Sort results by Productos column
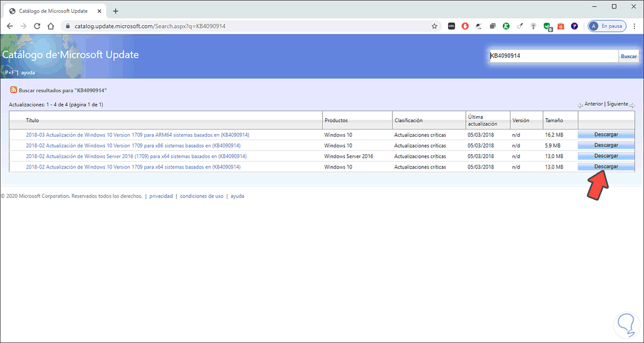The height and width of the screenshot is (343, 644). pyautogui.click(x=336, y=120)
